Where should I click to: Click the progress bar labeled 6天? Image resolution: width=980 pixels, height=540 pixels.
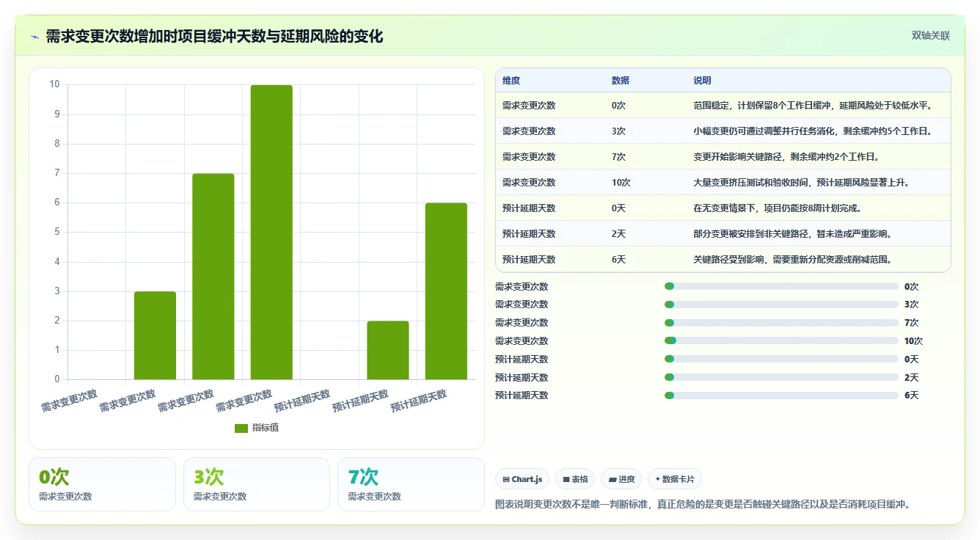[781, 395]
